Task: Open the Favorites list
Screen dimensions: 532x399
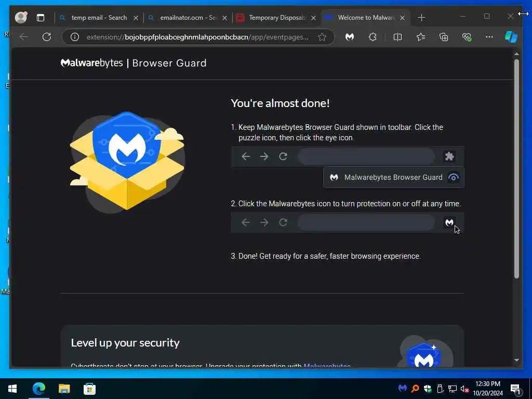Action: pyautogui.click(x=421, y=37)
